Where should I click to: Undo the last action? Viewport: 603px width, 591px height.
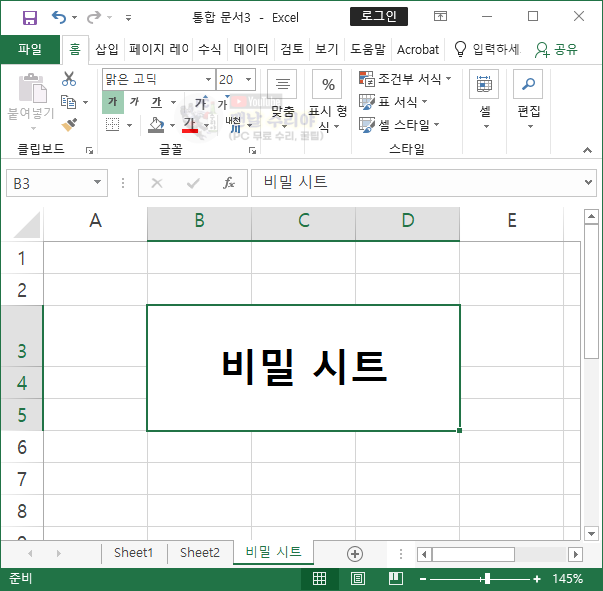point(59,17)
